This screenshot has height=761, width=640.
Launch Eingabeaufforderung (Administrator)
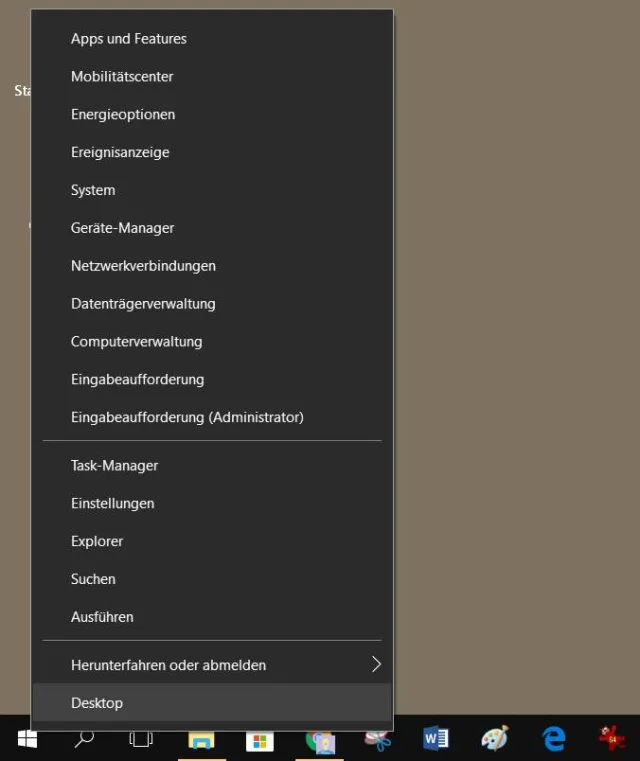click(187, 417)
